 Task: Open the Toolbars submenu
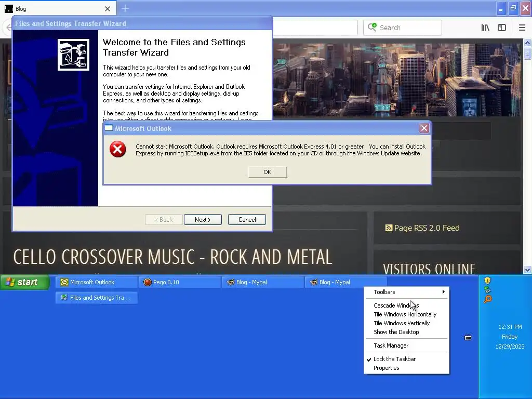coord(406,292)
